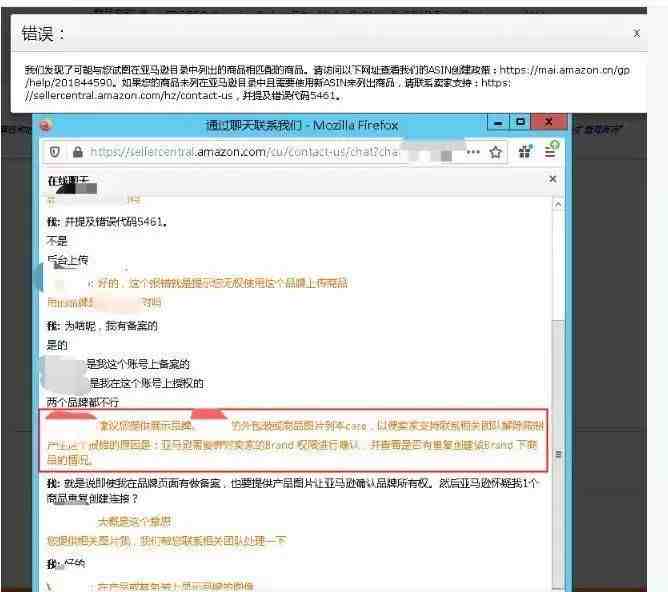The width and height of the screenshot is (668, 592).
Task: Close the Firefox chat window
Action: pyautogui.click(x=549, y=122)
